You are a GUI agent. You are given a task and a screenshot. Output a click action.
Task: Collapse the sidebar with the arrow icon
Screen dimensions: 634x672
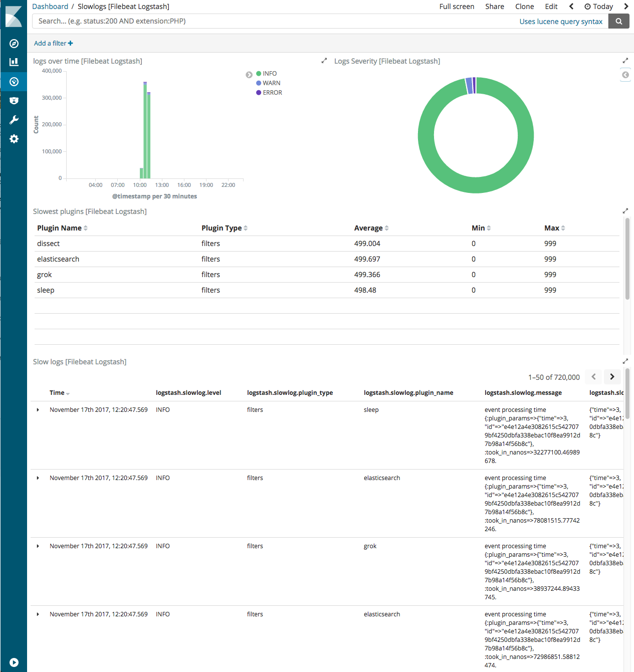[x=14, y=661]
